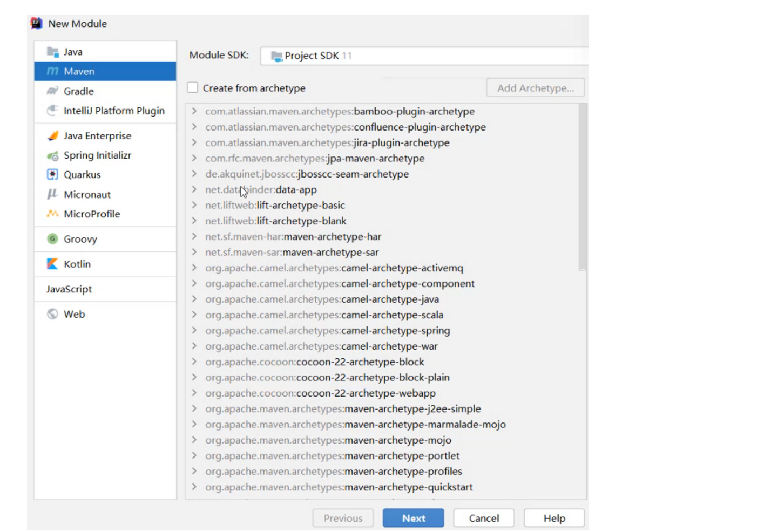Viewport: 771px width, 532px height.
Task: Click the Spring Initializr leaf icon
Action: (x=52, y=155)
